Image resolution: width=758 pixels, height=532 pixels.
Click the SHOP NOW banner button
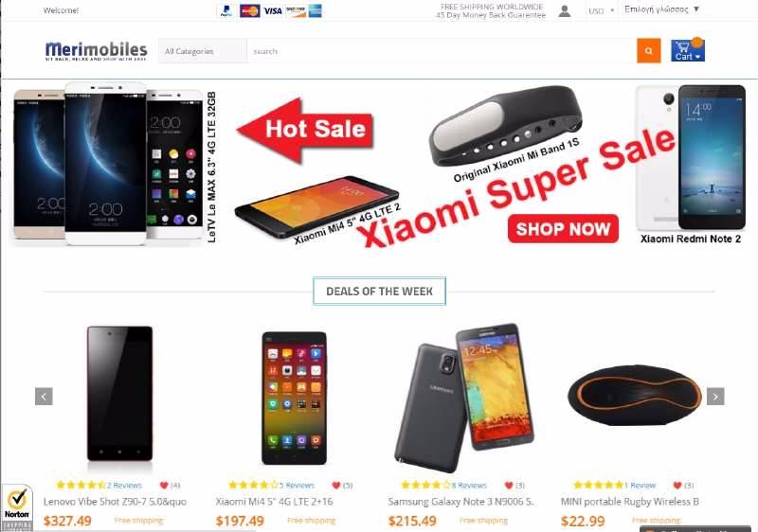point(563,229)
